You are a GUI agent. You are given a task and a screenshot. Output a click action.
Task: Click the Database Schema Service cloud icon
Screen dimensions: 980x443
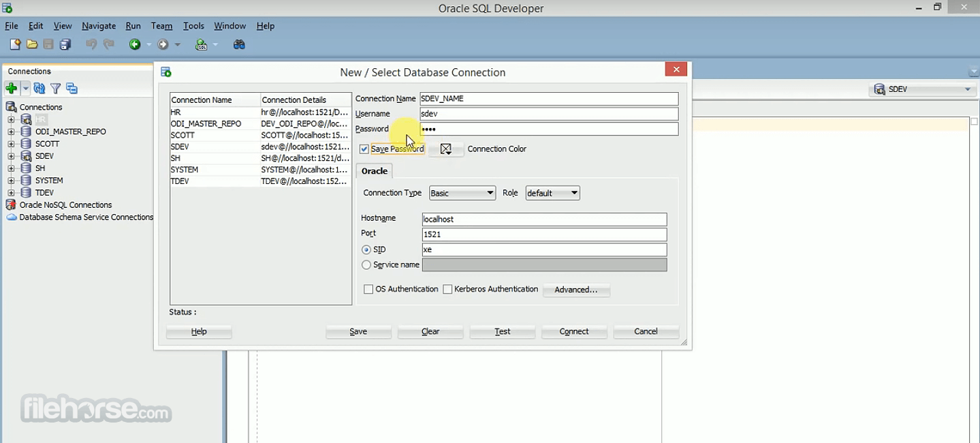12,217
